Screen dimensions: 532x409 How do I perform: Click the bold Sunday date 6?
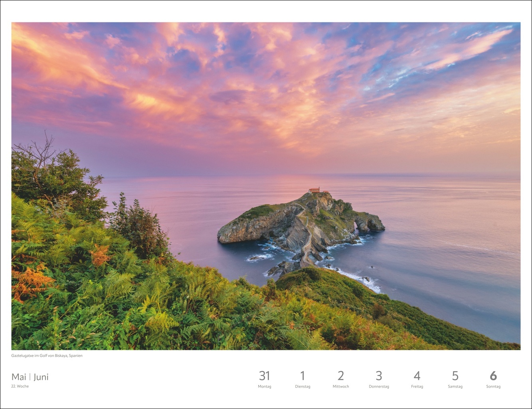[493, 376]
